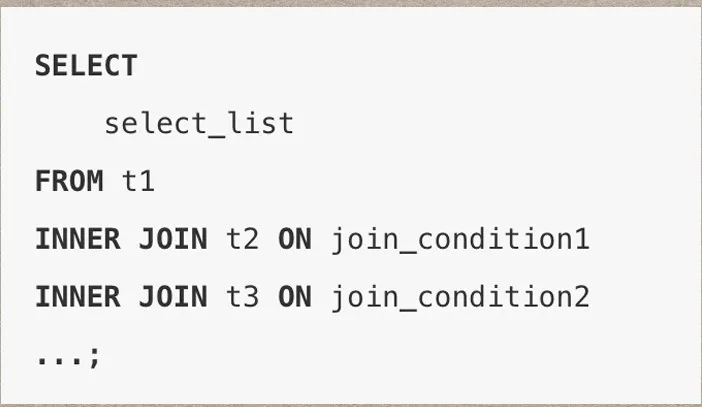Click INNER on the t3 join line

click(77, 297)
